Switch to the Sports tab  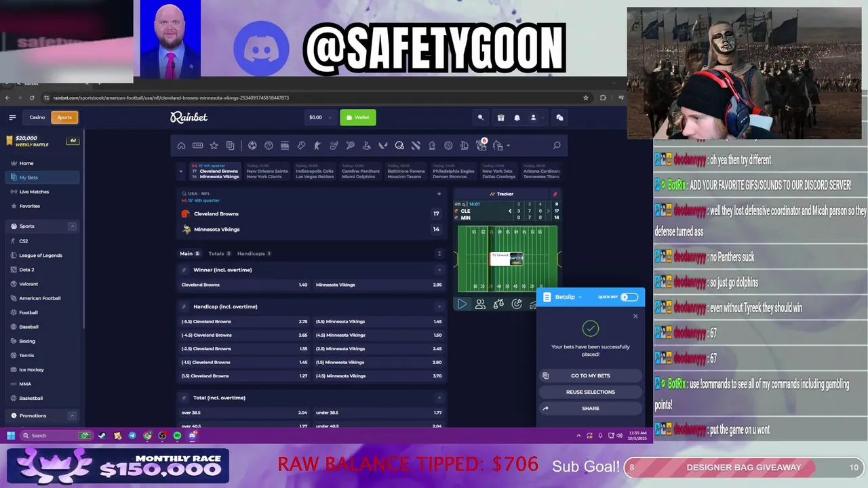64,117
